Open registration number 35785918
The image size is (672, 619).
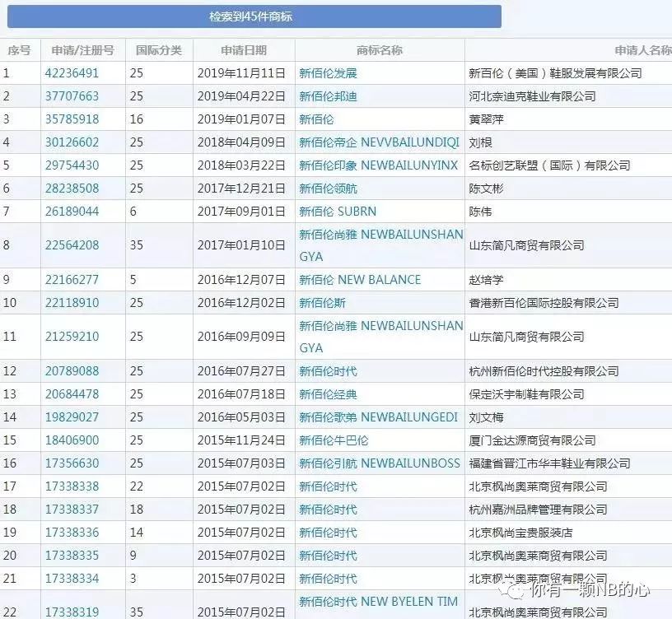coord(72,119)
